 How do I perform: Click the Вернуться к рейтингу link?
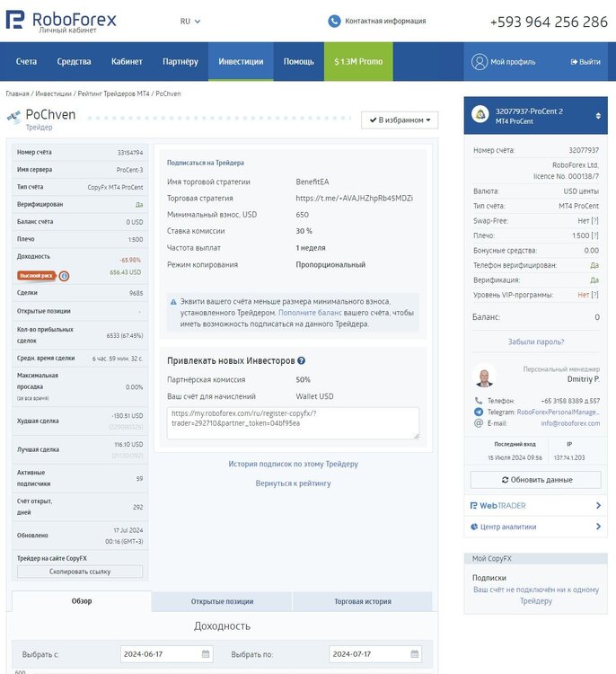(293, 483)
